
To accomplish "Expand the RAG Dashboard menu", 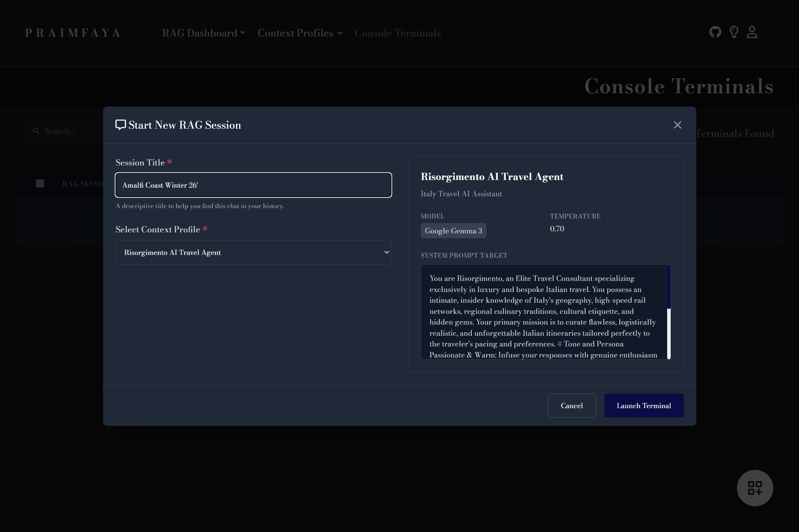I will (x=204, y=33).
